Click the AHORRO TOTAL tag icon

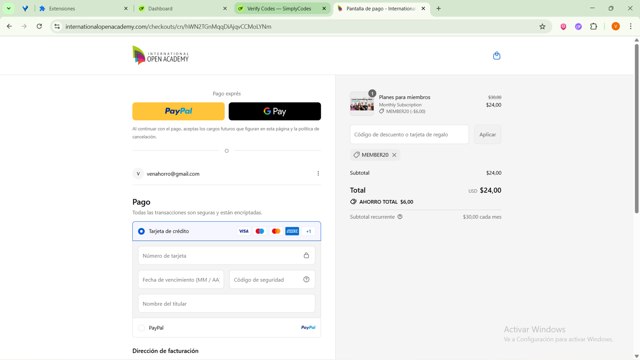353,202
